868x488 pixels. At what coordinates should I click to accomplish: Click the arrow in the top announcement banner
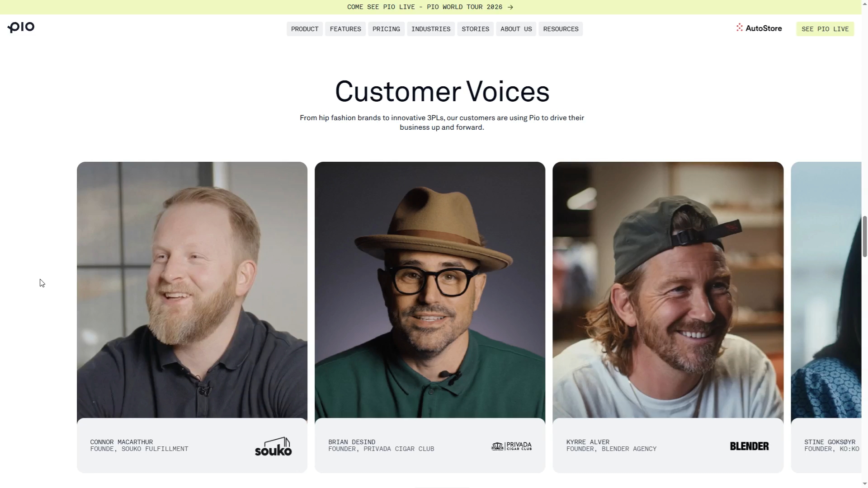(510, 7)
